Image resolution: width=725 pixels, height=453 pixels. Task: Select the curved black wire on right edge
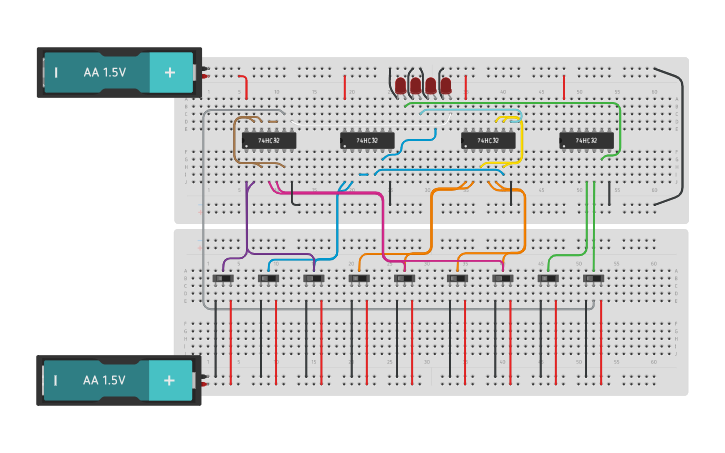pyautogui.click(x=682, y=139)
